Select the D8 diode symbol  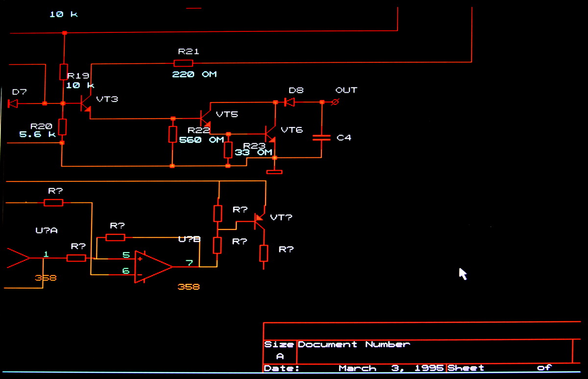290,102
